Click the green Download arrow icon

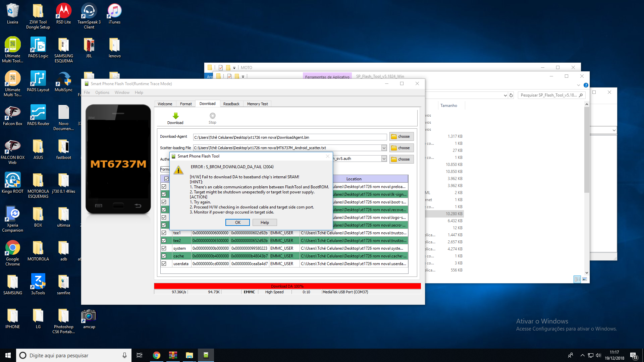point(175,116)
